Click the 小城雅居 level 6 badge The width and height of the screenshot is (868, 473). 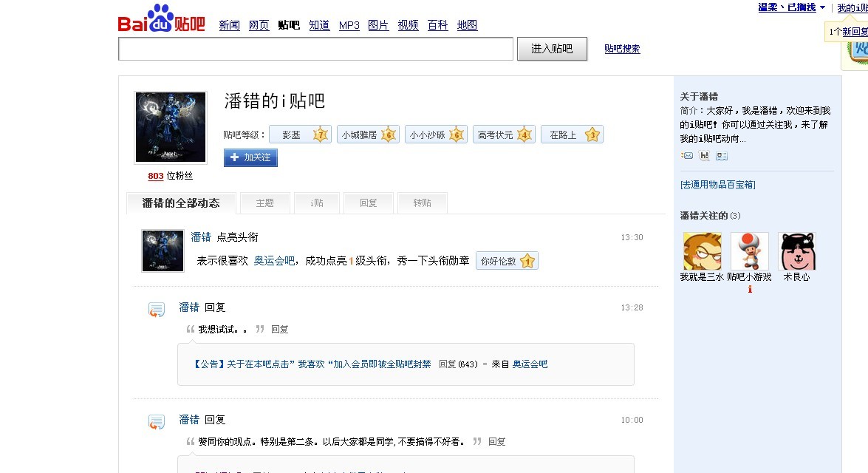tap(368, 135)
